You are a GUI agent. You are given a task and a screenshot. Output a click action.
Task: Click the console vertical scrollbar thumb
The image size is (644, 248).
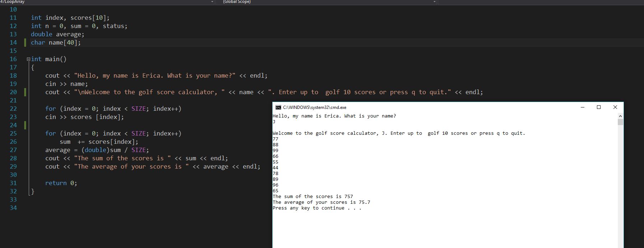(x=620, y=122)
